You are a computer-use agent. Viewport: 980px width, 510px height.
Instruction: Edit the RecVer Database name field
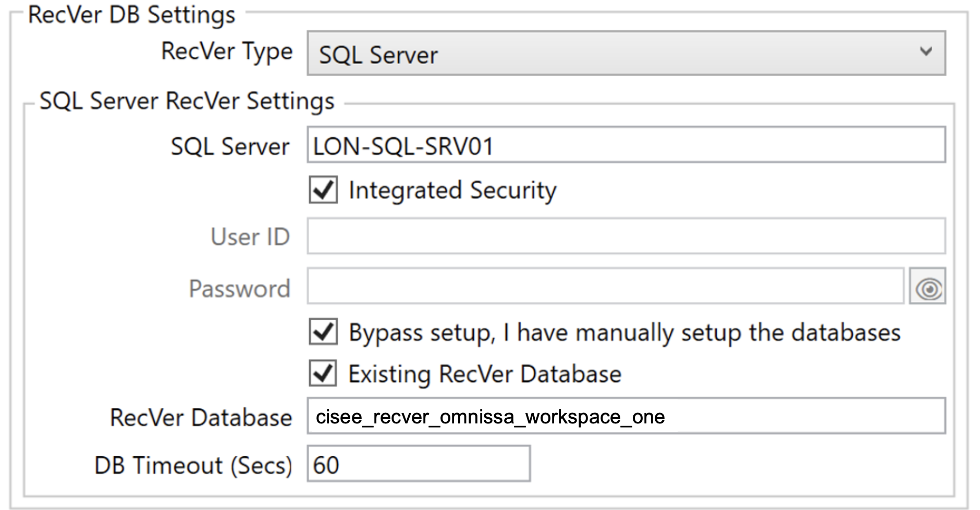(626, 416)
